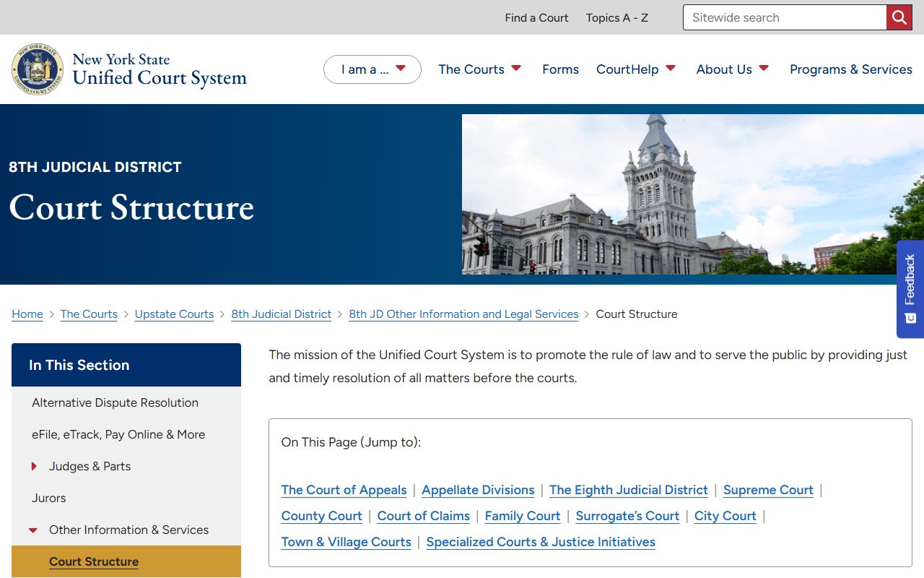This screenshot has width=924, height=578.
Task: Click the New York State court seal logo
Action: click(38, 69)
